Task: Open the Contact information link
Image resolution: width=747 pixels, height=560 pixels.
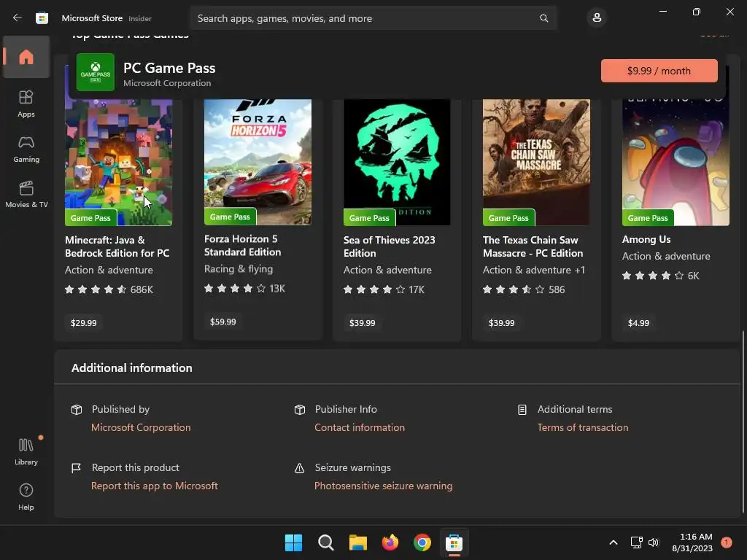Action: tap(360, 427)
